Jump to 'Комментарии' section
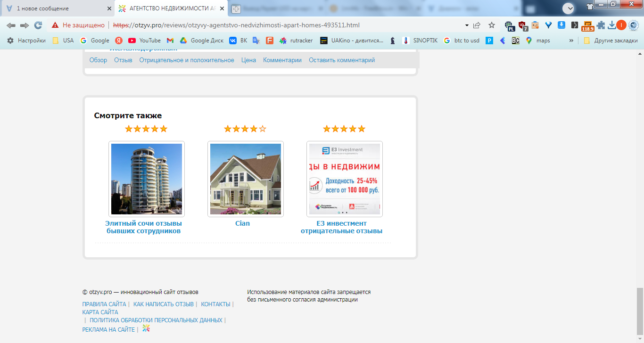This screenshot has width=644, height=343. (x=282, y=60)
